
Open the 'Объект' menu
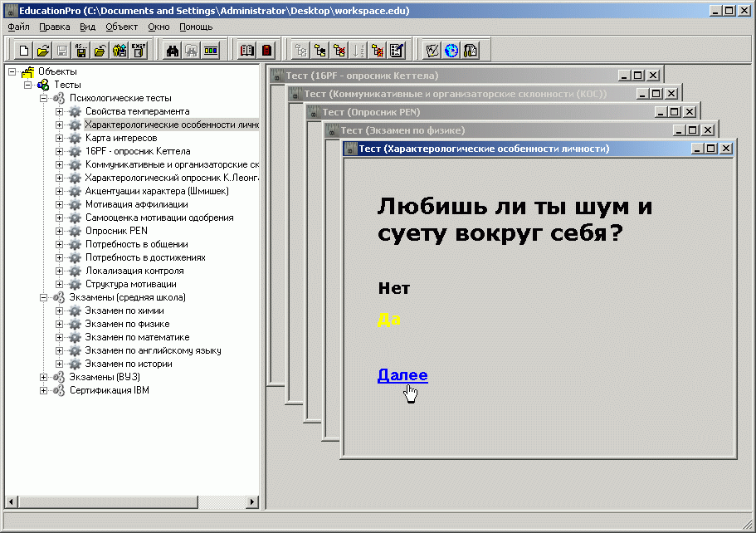tap(122, 27)
